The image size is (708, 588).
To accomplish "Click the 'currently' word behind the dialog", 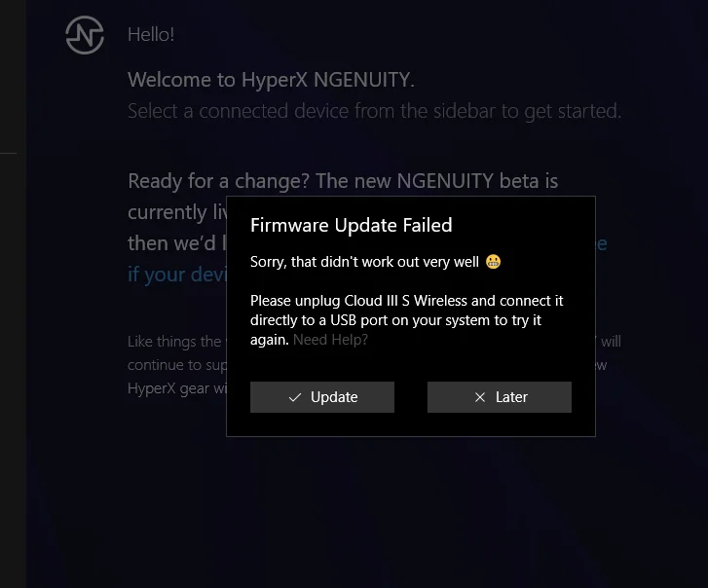I will [168, 212].
